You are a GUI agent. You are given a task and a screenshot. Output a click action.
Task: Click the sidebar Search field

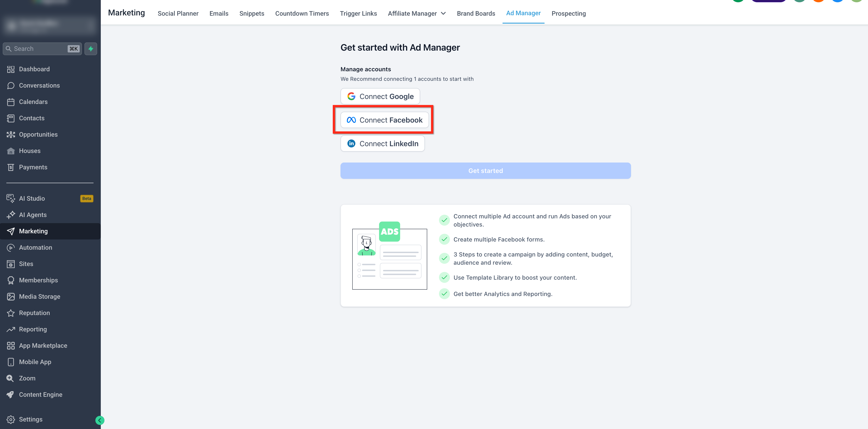[x=42, y=49]
